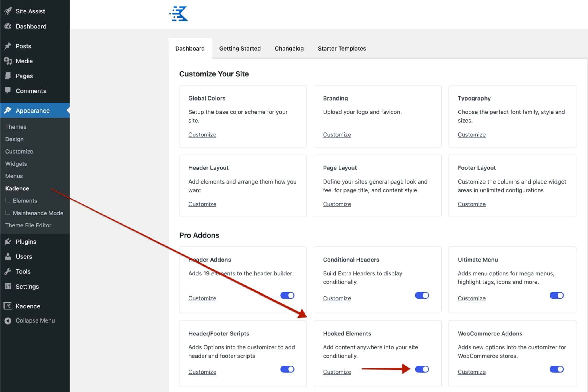Open Typography customization link
Screen dimensions: 588x392
coord(471,134)
